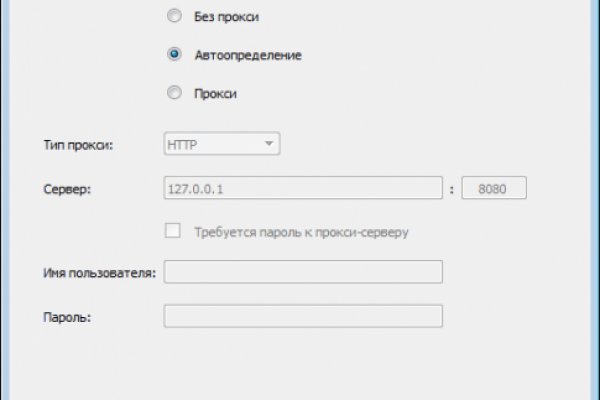The width and height of the screenshot is (600, 400).
Task: Click the "Прокси" option label text
Action: (x=216, y=94)
